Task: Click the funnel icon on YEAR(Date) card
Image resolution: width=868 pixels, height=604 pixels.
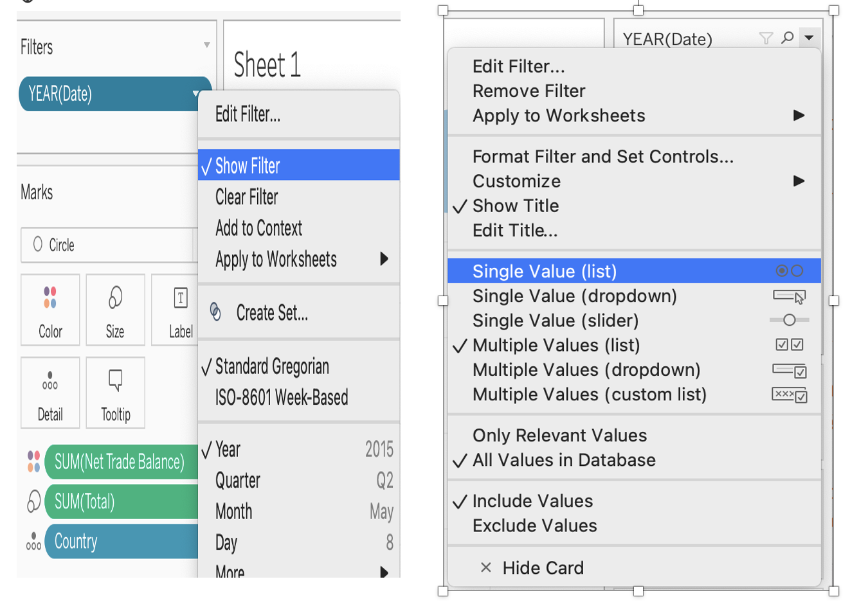Action: (x=766, y=39)
